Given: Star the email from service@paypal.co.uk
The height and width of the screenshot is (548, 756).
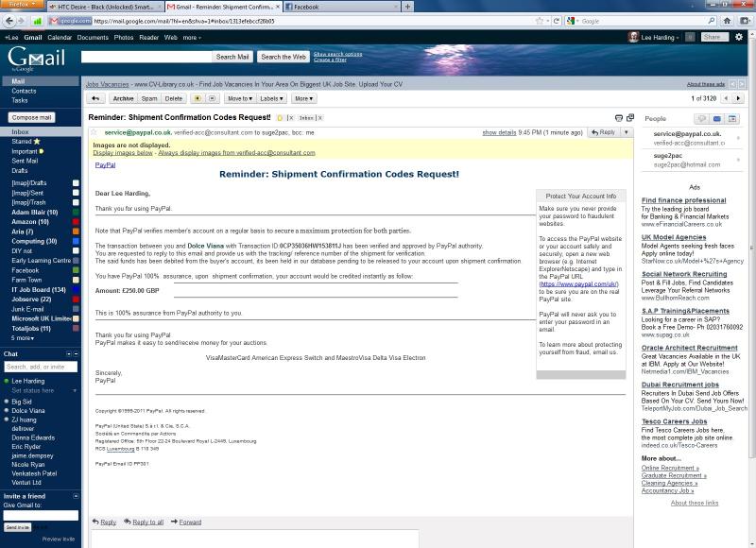Looking at the screenshot, I should (95, 133).
